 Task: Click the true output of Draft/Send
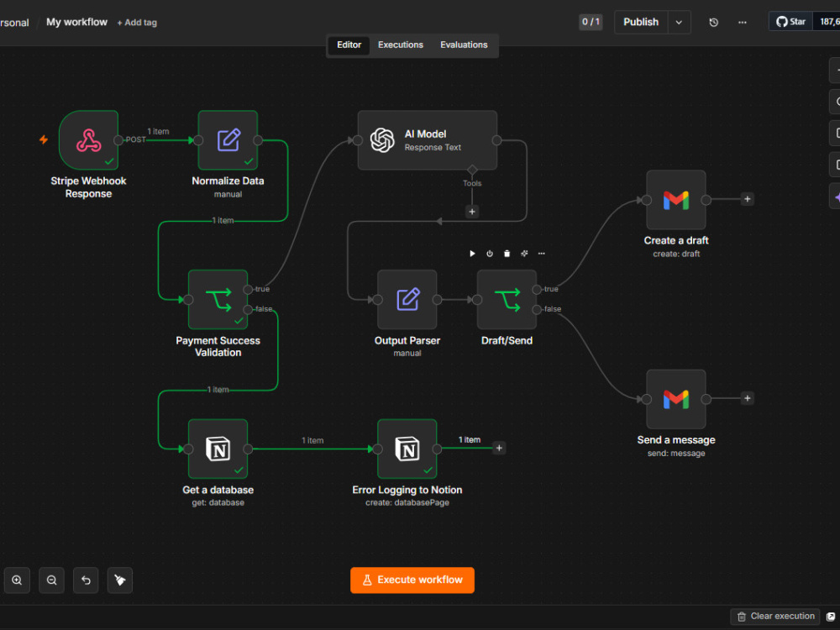point(537,289)
